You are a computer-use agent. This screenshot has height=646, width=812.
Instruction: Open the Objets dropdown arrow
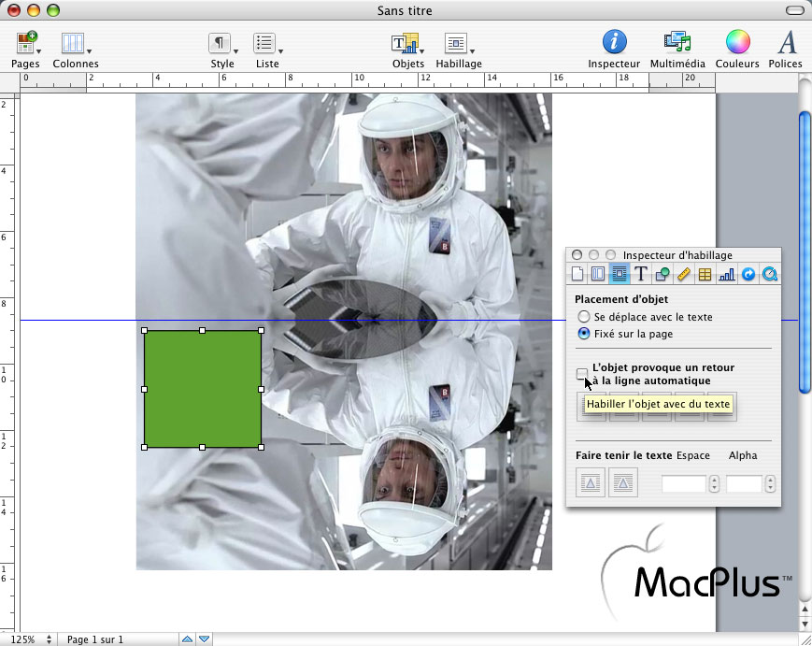(422, 51)
